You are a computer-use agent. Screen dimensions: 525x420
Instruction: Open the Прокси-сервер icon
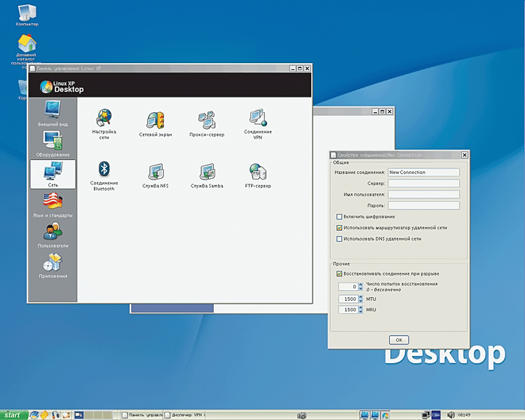207,124
